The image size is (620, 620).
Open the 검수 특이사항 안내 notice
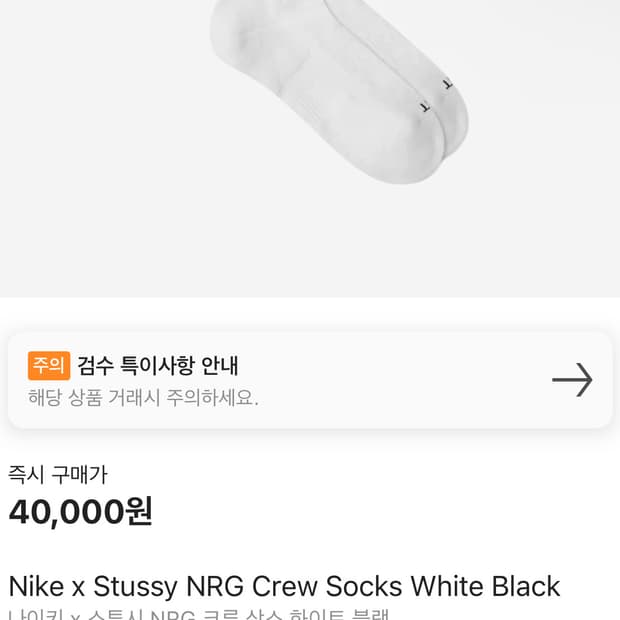coord(158,365)
